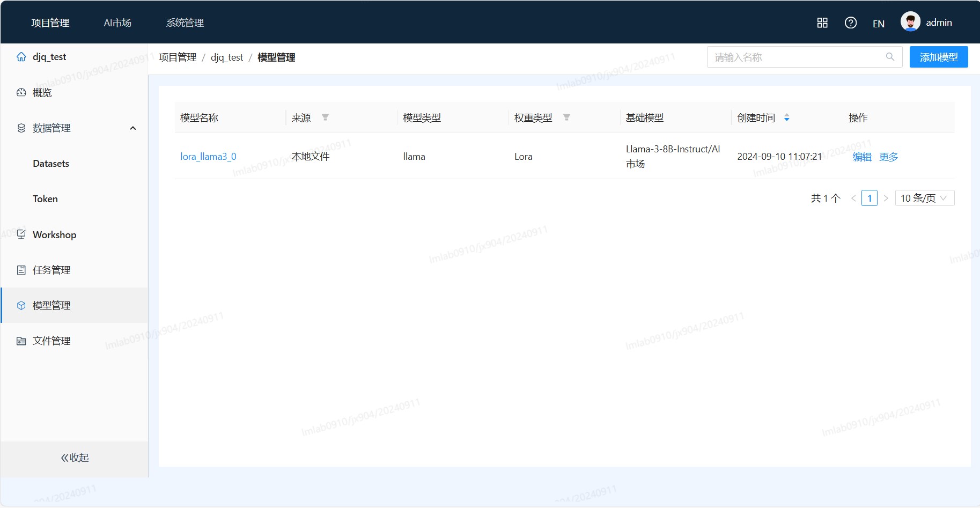Open 任务管理 in the sidebar
The image size is (980, 508).
[x=51, y=270]
